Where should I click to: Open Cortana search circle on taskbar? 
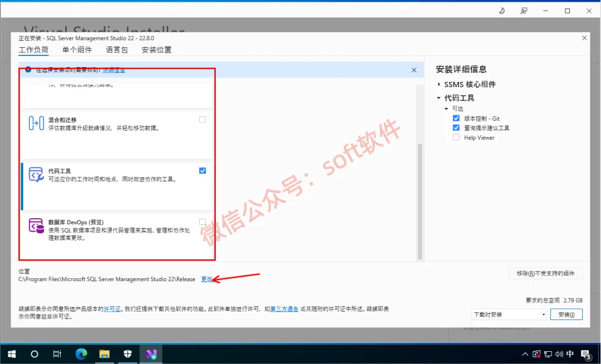point(35,354)
